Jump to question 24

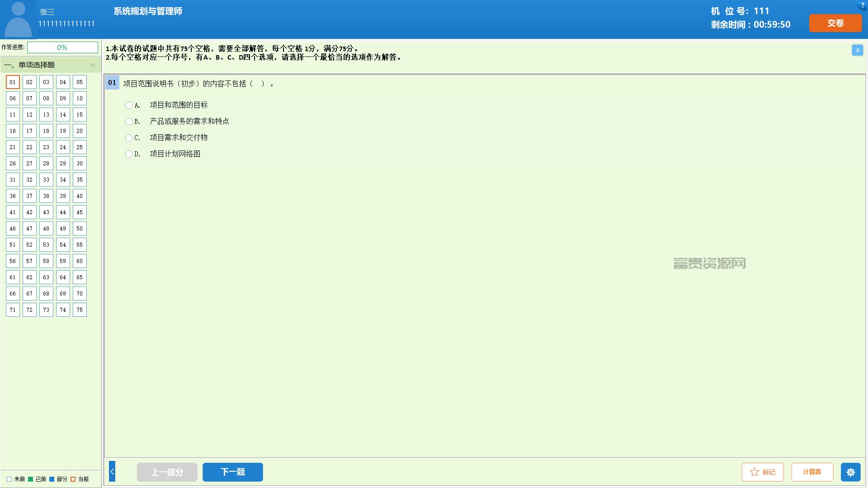tap(63, 147)
